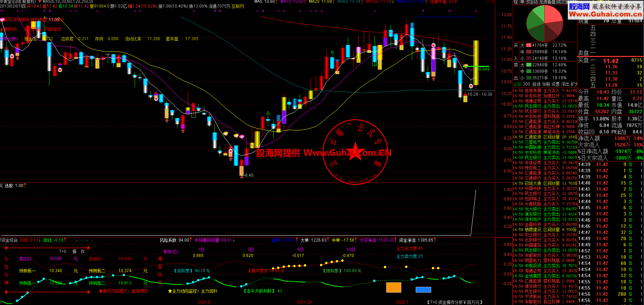Click the 14:56 trade row with volume 200
644x305 pixels.
point(610,294)
